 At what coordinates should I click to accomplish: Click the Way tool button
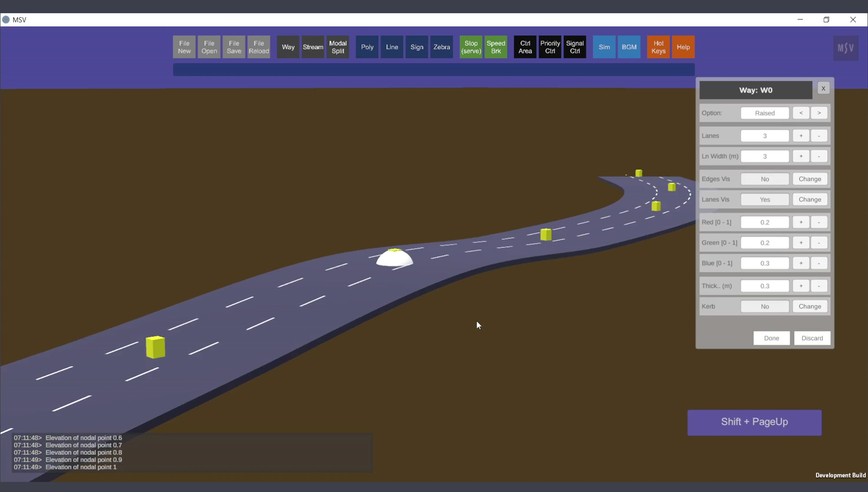tap(288, 47)
